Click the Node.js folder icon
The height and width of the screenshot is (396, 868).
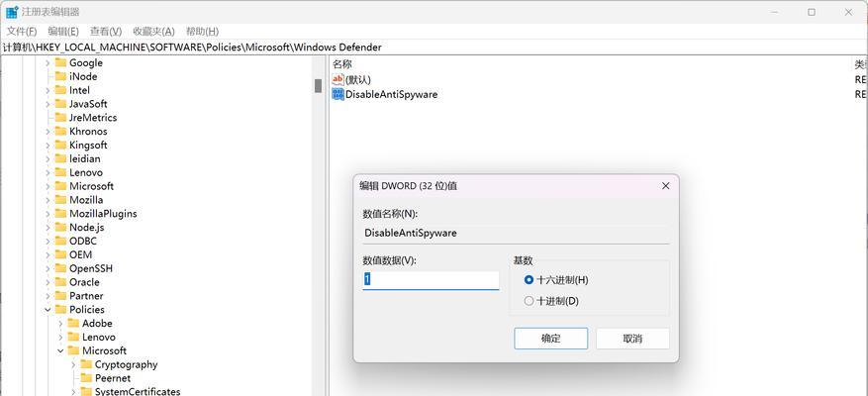(60, 227)
